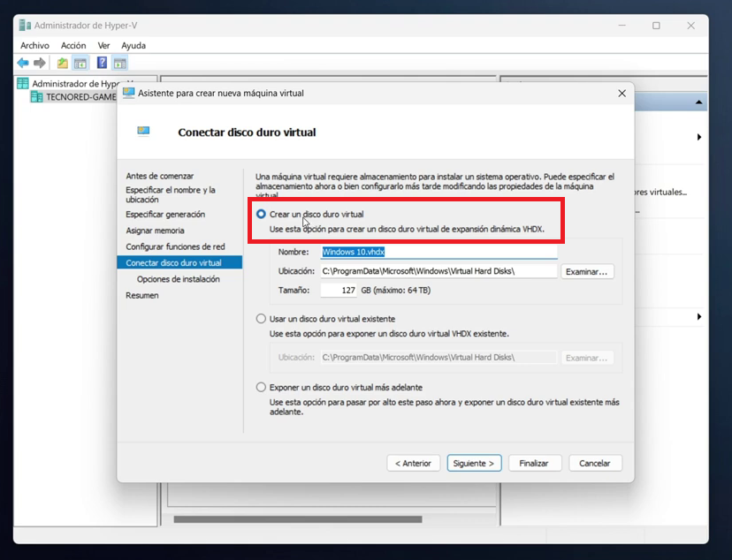Click the horizontal scrollbar in Hyper-V Manager

pos(298,519)
